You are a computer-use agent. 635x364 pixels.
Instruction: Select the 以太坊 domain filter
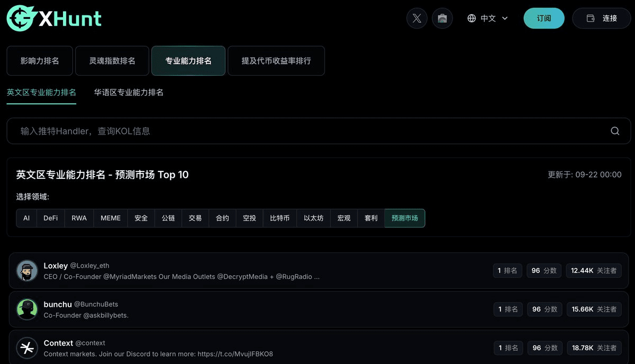point(314,218)
